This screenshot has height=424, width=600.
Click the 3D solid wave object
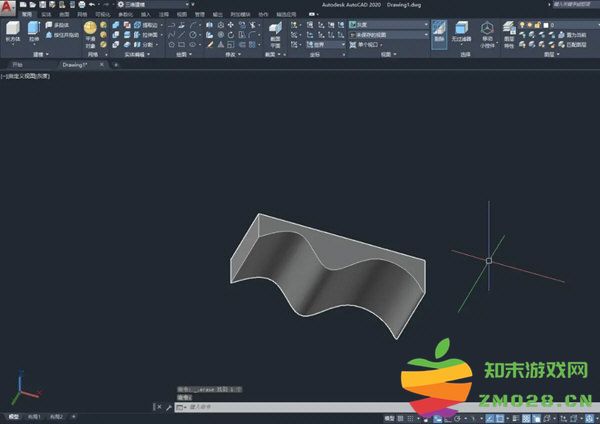pos(328,276)
